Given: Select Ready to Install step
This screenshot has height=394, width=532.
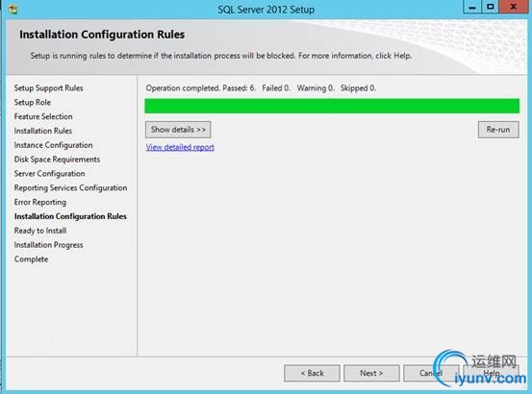Looking at the screenshot, I should point(40,231).
